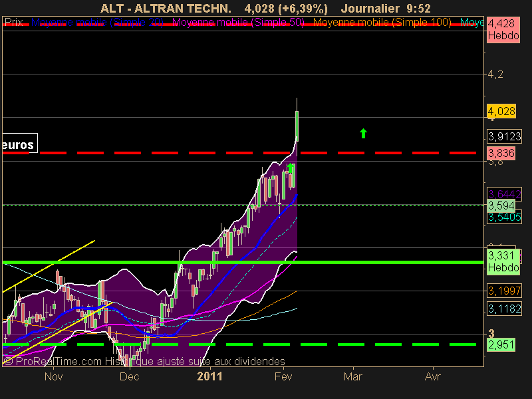Image resolution: width=532 pixels, height=399 pixels.
Task: Click the Dec date axis label
Action: pos(129,377)
